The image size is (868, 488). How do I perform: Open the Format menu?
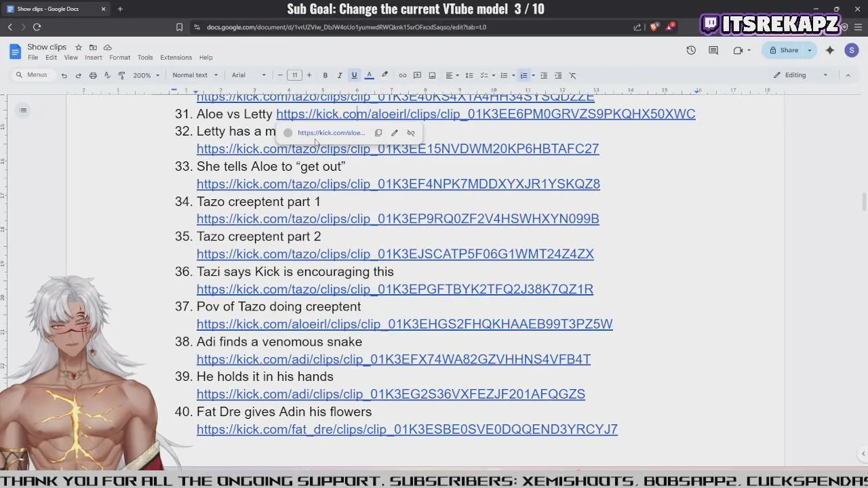click(x=119, y=58)
